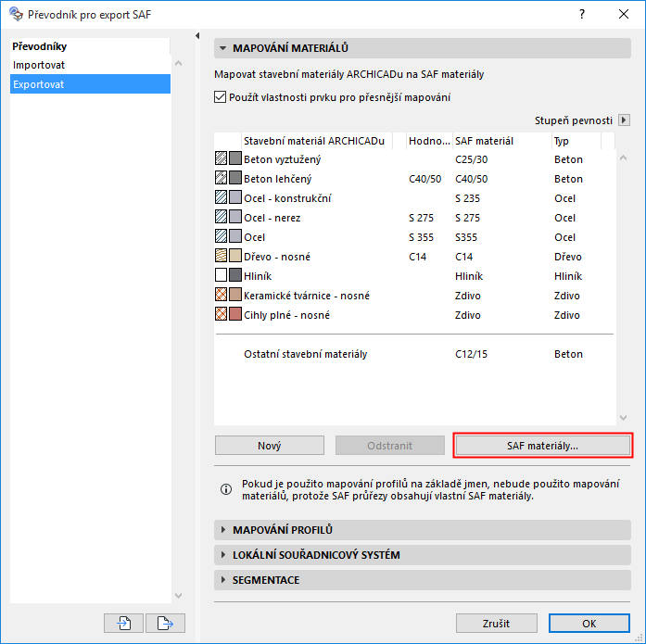
Task: Click the hatch icon in the S 355 Ocel row
Action: [x=222, y=236]
